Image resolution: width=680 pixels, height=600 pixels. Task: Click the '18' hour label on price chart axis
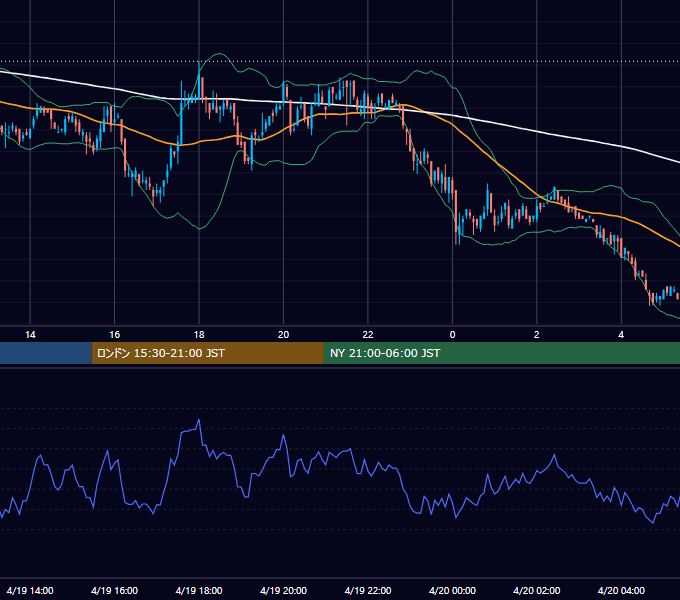[199, 335]
